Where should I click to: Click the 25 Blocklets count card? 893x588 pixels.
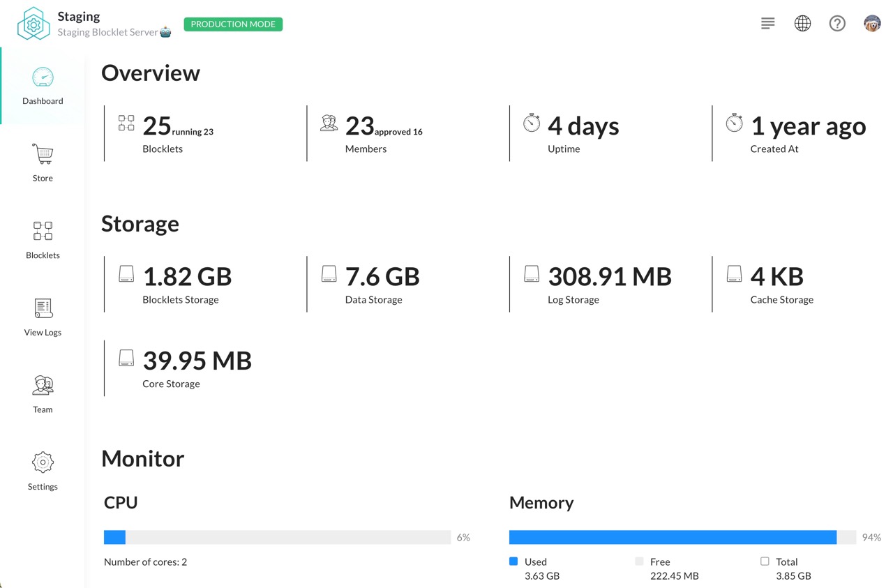point(178,133)
